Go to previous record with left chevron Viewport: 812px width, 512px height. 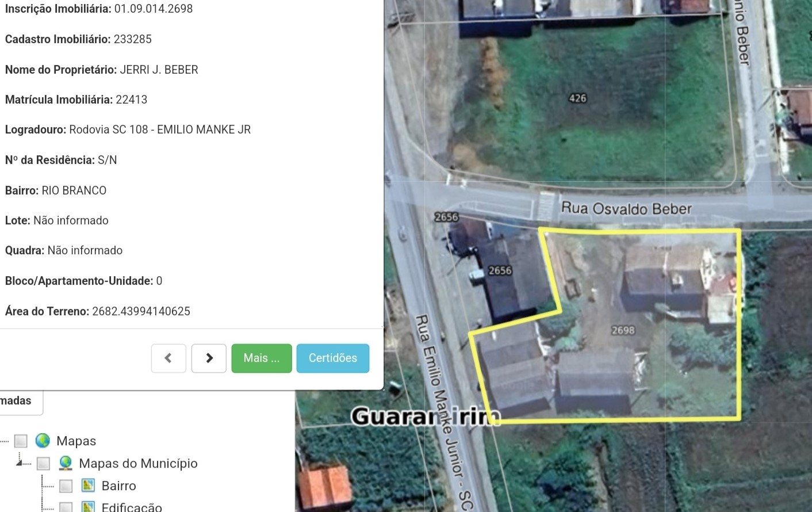168,358
